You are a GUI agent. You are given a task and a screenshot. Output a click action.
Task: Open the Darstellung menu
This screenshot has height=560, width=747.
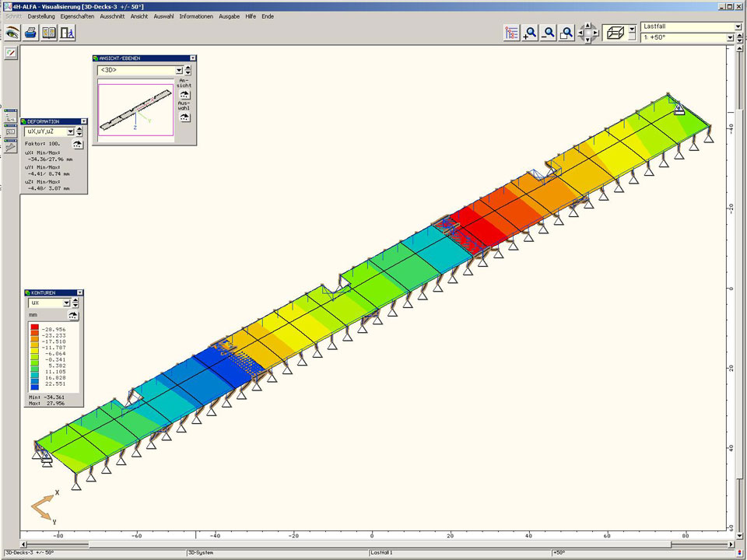click(x=41, y=16)
